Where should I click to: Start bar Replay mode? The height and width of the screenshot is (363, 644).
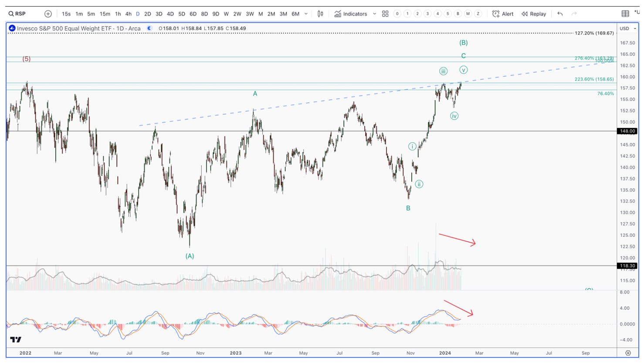[534, 14]
